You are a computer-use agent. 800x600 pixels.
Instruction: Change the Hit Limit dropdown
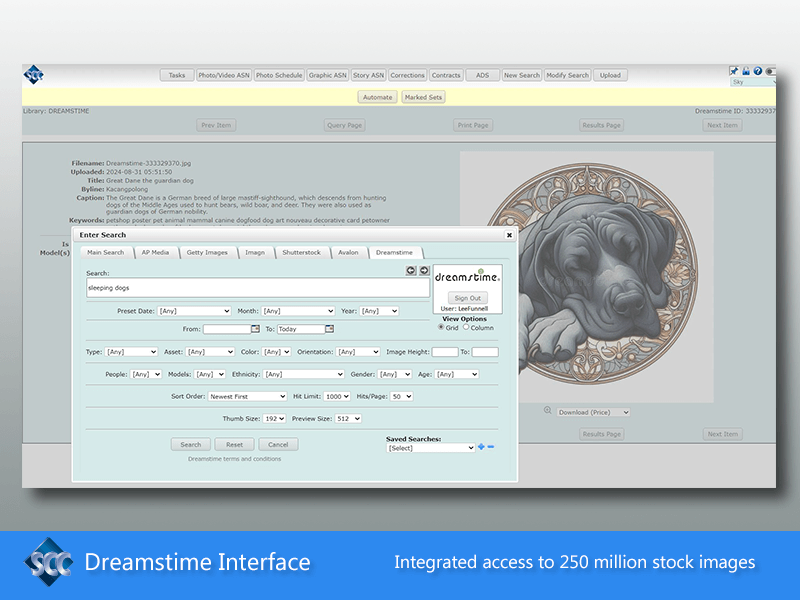pyautogui.click(x=337, y=396)
